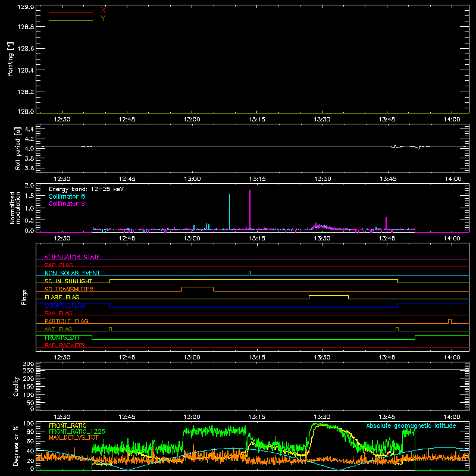Click the SC_IN_SUNLIGHT flag label
This screenshot has height=476, width=476.
pos(68,281)
